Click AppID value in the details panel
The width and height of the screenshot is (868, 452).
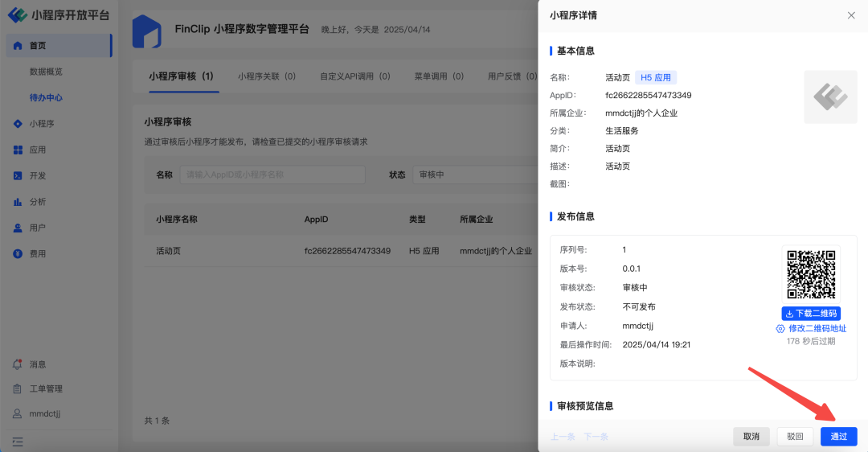(649, 95)
